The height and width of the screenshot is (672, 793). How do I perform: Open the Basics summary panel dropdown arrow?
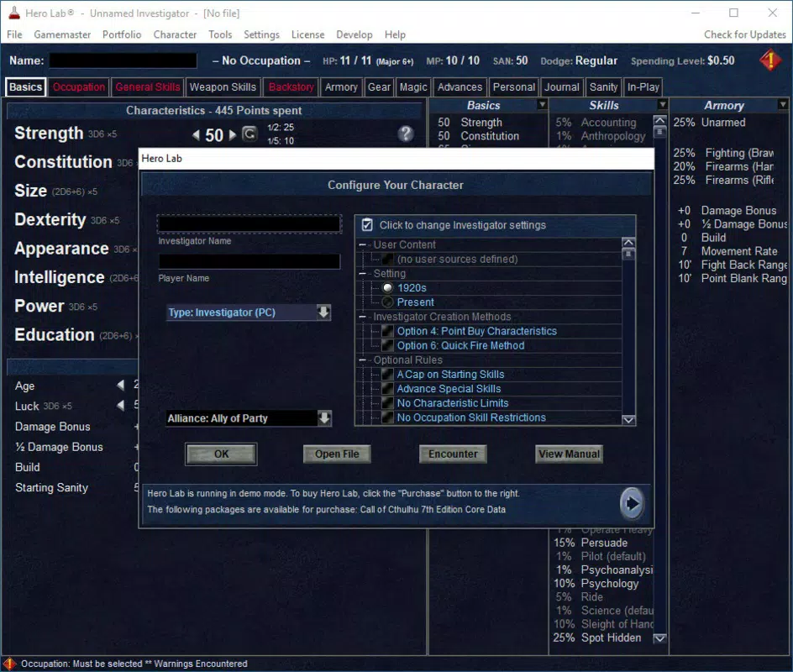coord(542,105)
